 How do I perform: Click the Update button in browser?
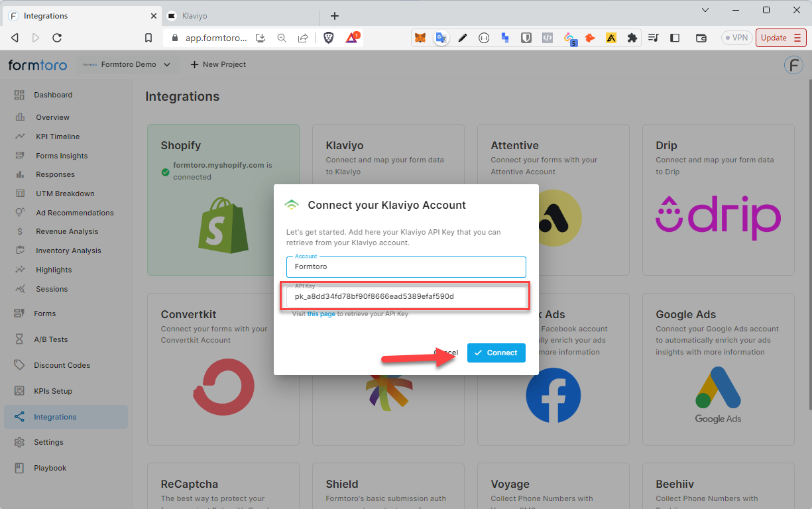(781, 38)
